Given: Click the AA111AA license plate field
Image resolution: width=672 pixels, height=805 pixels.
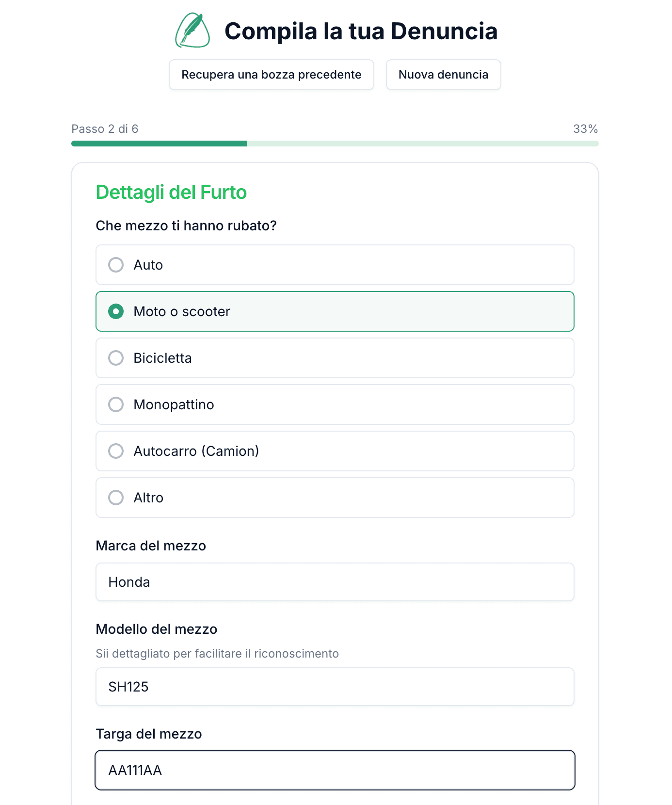Looking at the screenshot, I should coord(335,770).
